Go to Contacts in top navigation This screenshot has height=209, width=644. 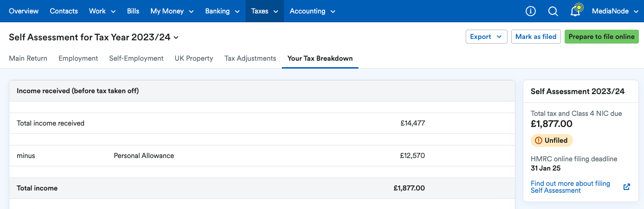[x=64, y=11]
